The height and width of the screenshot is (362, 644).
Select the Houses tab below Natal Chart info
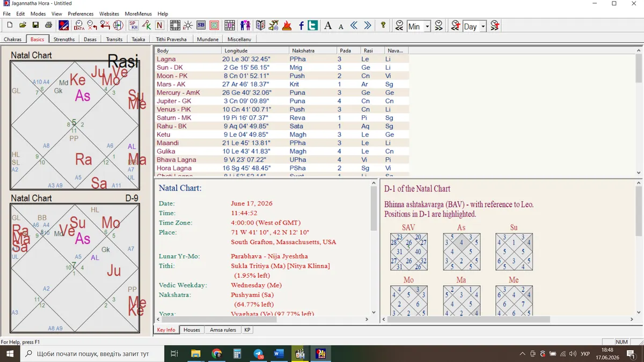click(x=192, y=330)
